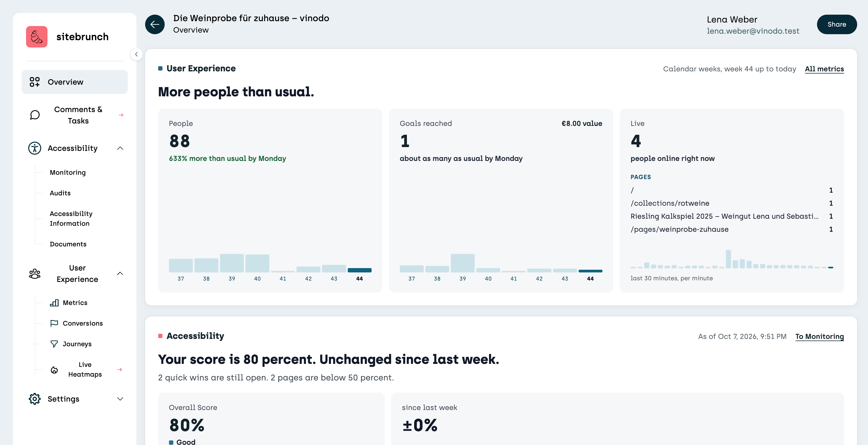The width and height of the screenshot is (868, 445).
Task: Open Accessibility Monitoring
Action: (x=68, y=173)
